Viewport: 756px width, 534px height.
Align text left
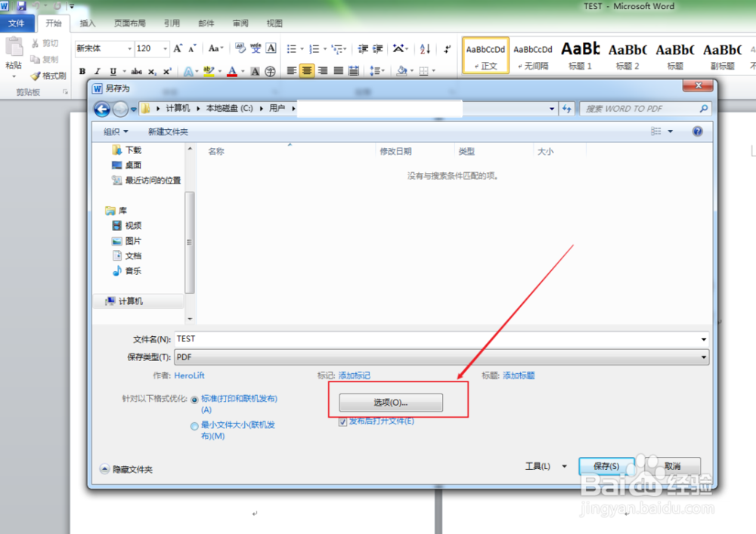click(x=291, y=71)
